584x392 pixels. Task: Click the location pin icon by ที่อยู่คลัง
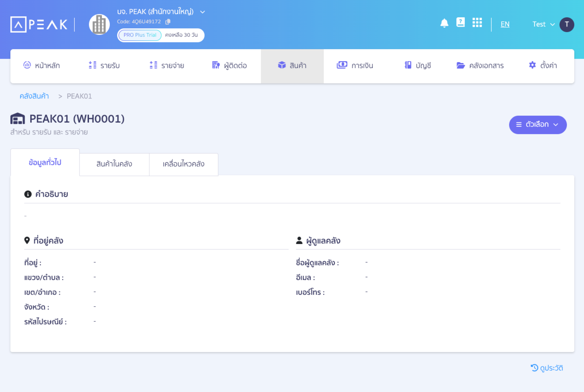27,240
